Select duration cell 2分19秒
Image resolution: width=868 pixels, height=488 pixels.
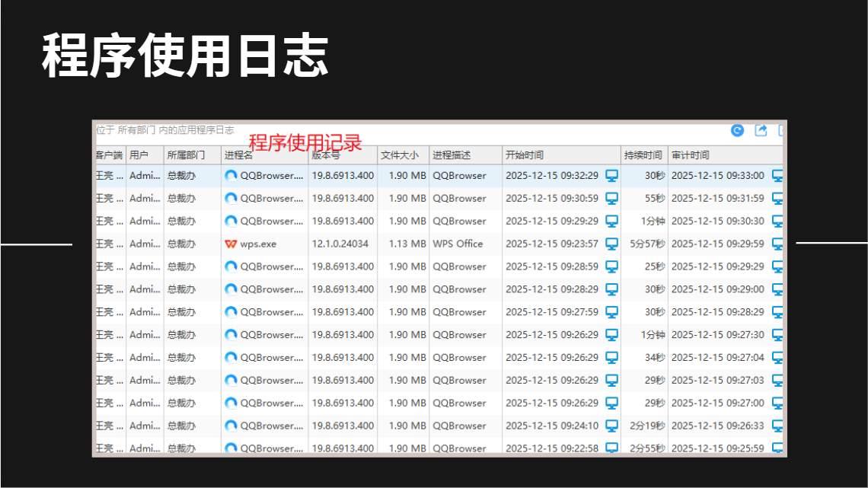[x=647, y=426]
